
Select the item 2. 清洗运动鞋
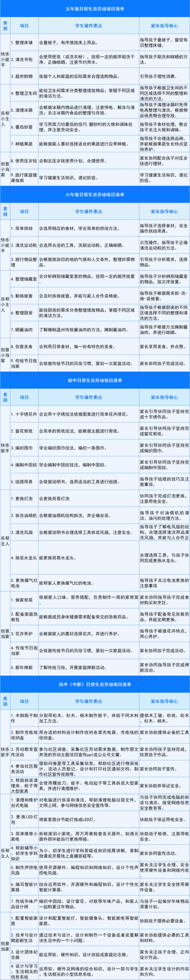point(23,245)
